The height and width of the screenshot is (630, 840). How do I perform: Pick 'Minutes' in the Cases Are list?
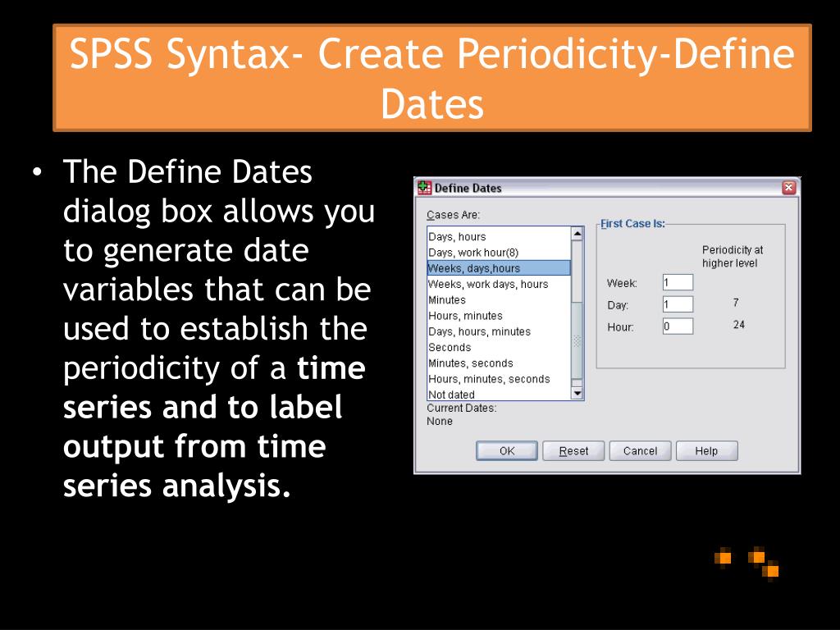click(499, 300)
